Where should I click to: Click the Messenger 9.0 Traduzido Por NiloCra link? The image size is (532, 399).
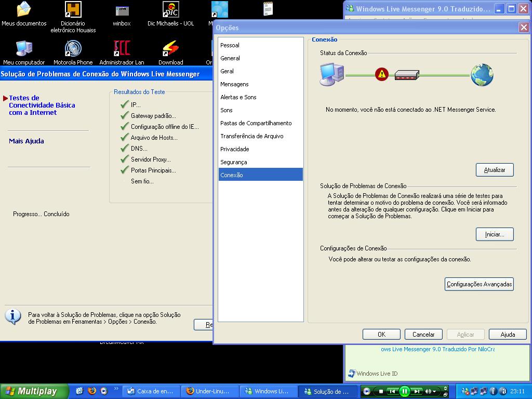437,349
